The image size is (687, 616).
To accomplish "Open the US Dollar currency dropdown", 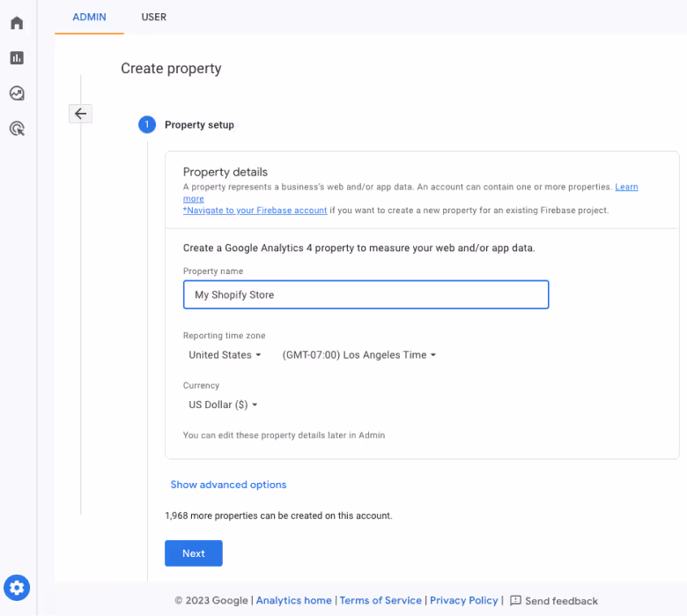I will [223, 404].
